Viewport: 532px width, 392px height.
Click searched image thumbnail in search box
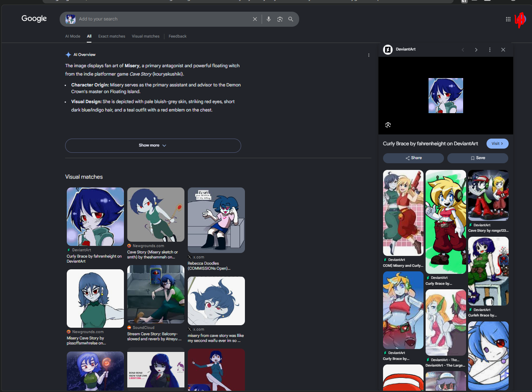(x=71, y=19)
